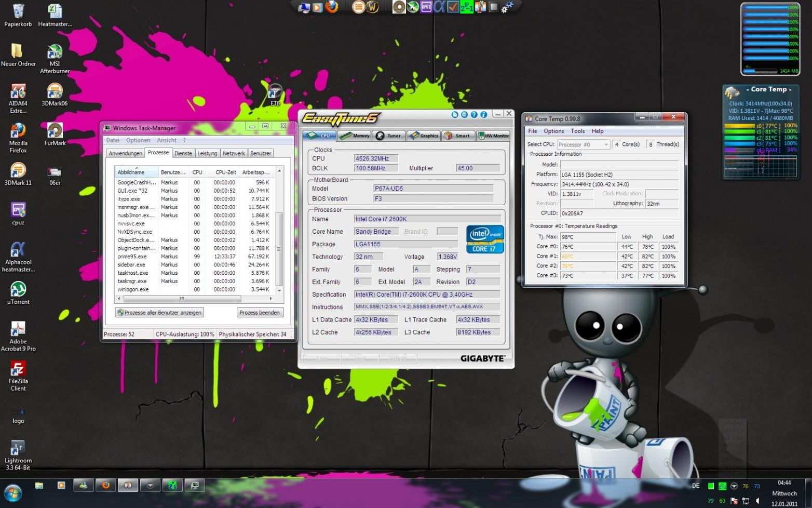This screenshot has width=812, height=508.
Task: Click the Prime95 icon in the top dock
Action: pyautogui.click(x=467, y=7)
